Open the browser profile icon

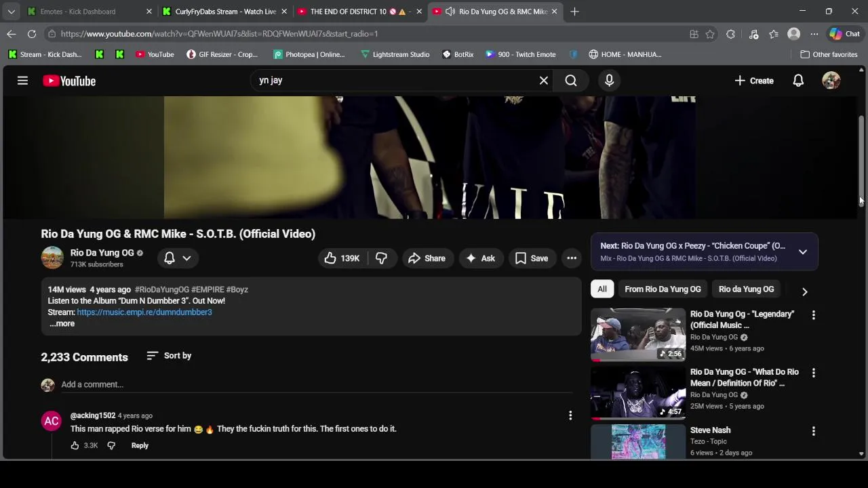(x=793, y=34)
